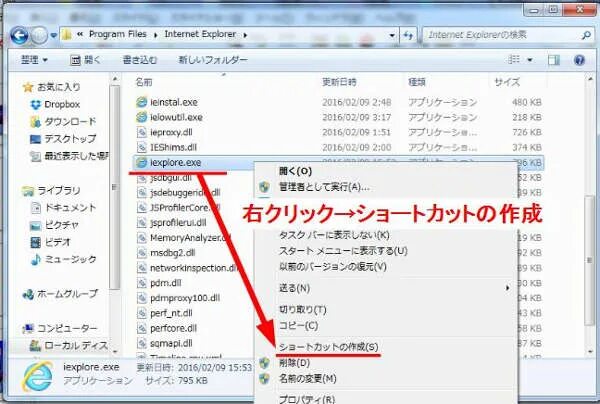This screenshot has width=600, height=404.
Task: Click the 書き込む toolbar button
Action: tap(140, 60)
